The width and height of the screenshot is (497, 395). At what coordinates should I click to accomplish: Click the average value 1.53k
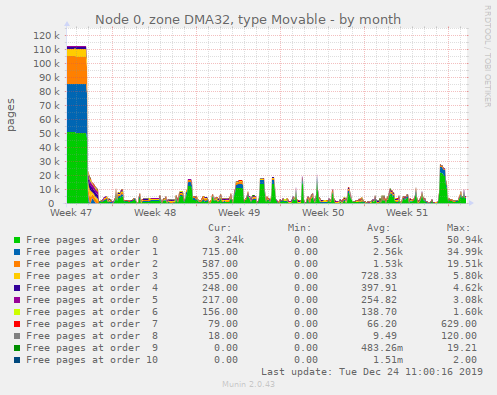[388, 264]
